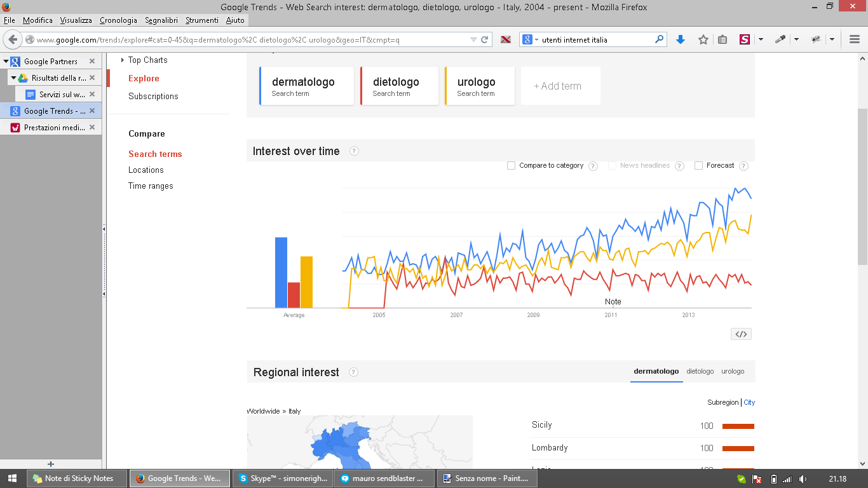Show the Forecast help icon
This screenshot has height=488, width=868.
tap(743, 166)
